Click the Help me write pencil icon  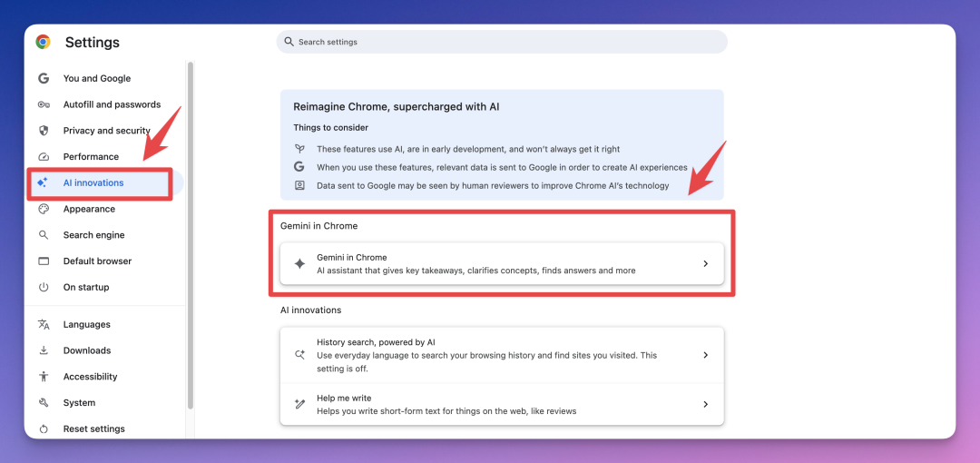[x=300, y=404]
